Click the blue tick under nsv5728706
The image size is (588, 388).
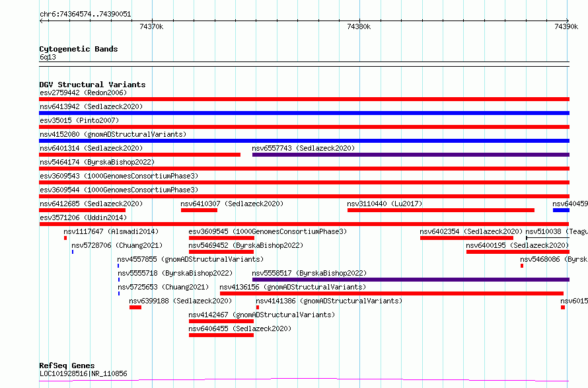coord(73,252)
